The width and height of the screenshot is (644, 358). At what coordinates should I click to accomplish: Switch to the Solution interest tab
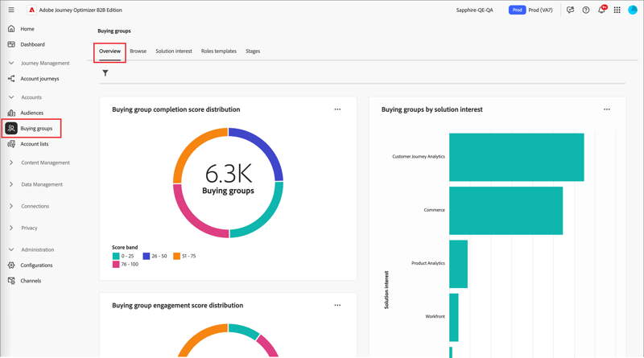pos(174,51)
